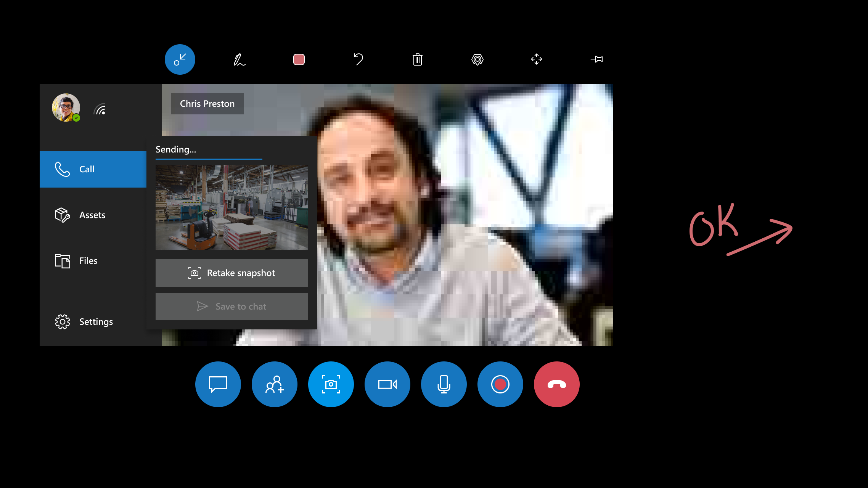
Task: Click the move/reposition annotation icon
Action: [x=537, y=59]
